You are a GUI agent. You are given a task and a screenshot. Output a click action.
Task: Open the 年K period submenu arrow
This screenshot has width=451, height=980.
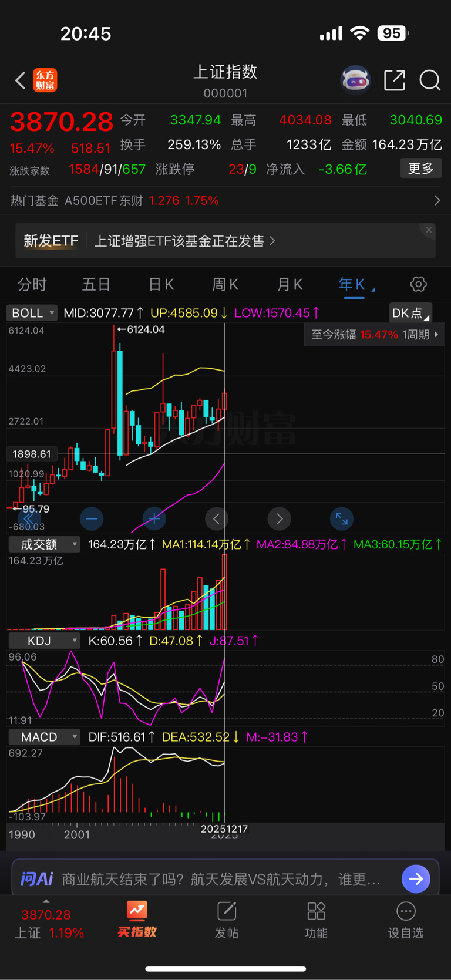(373, 289)
